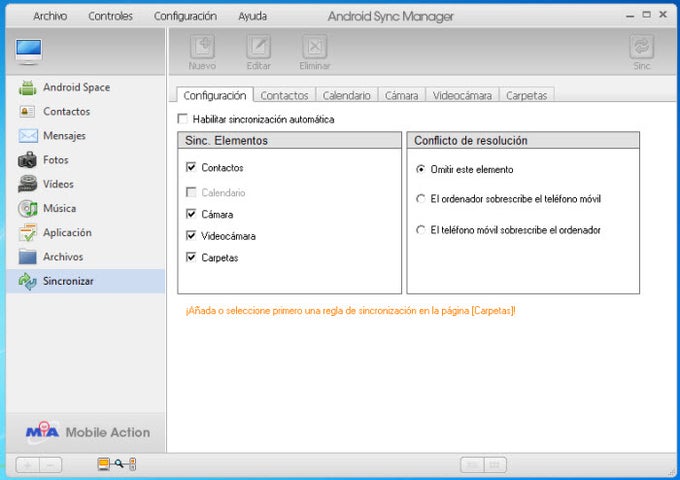
Task: Uncheck the Cámara sync checkbox
Action: [191, 214]
